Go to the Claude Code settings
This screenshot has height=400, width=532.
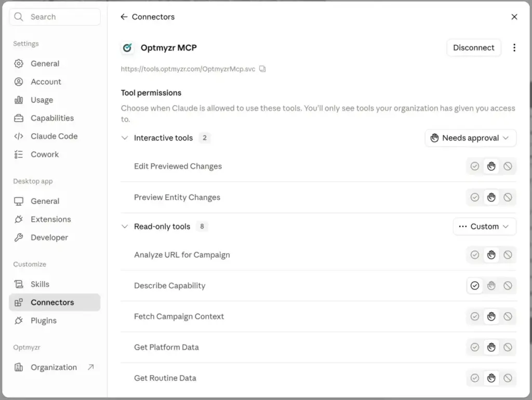click(55, 136)
